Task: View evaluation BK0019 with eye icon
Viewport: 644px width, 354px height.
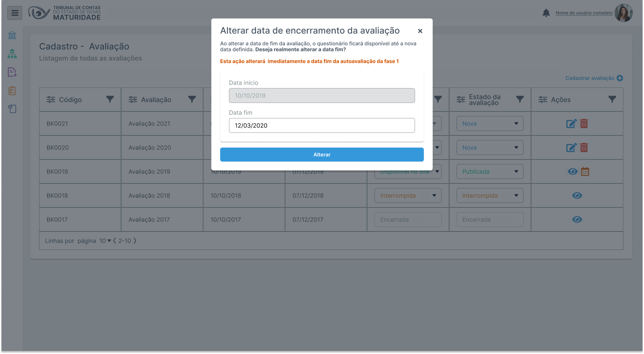Action: pyautogui.click(x=572, y=172)
